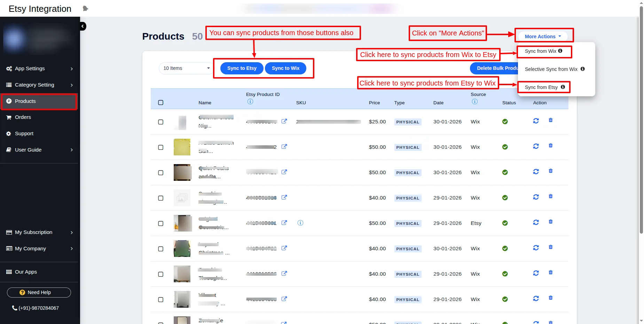644x324 pixels.
Task: Click the page vertical scrollbar
Action: (641, 139)
